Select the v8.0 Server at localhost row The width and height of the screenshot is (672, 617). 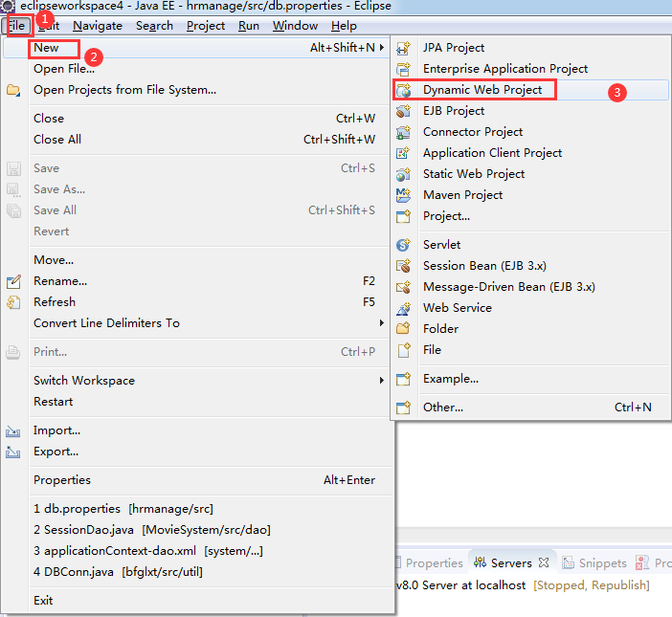point(523,585)
